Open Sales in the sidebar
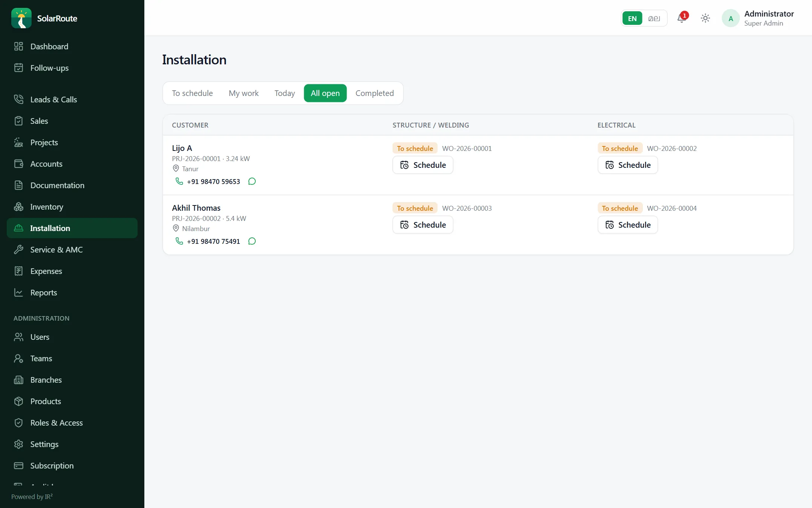The height and width of the screenshot is (508, 812). tap(72, 121)
